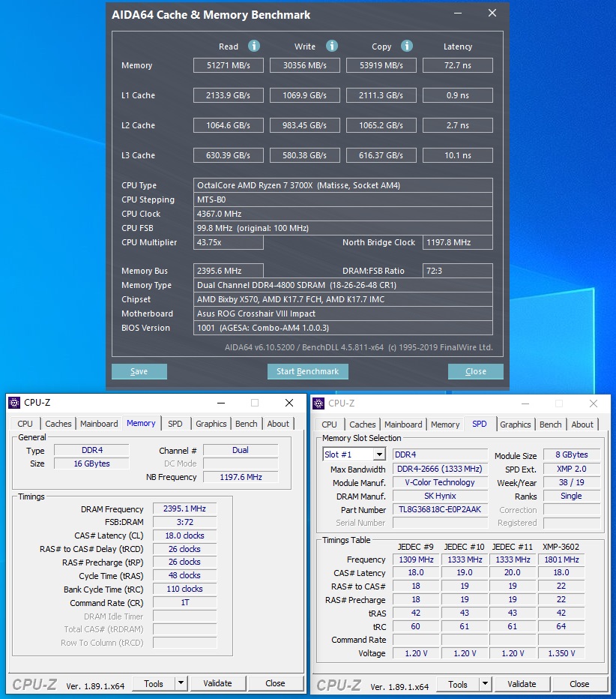Image resolution: width=616 pixels, height=699 pixels.
Task: Switch to the CPU tab in right CPU-Z window
Action: (329, 424)
